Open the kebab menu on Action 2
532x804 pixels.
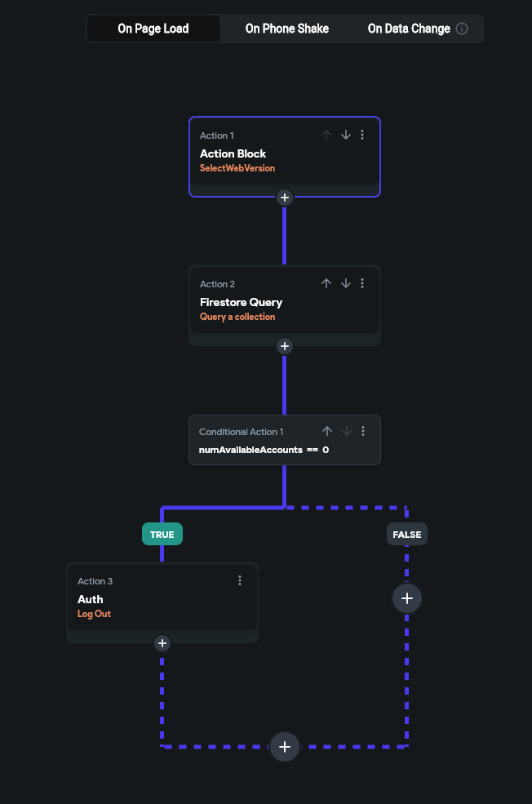362,283
